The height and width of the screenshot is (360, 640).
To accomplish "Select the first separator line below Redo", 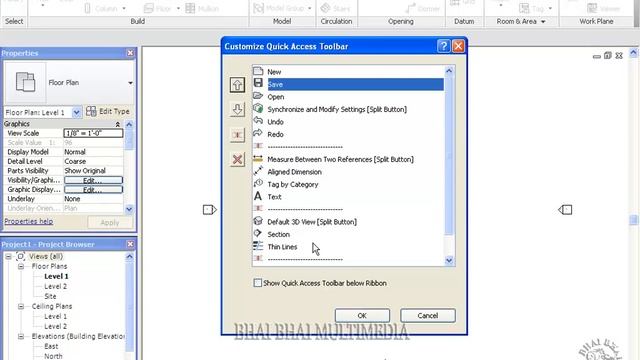I will pos(348,147).
